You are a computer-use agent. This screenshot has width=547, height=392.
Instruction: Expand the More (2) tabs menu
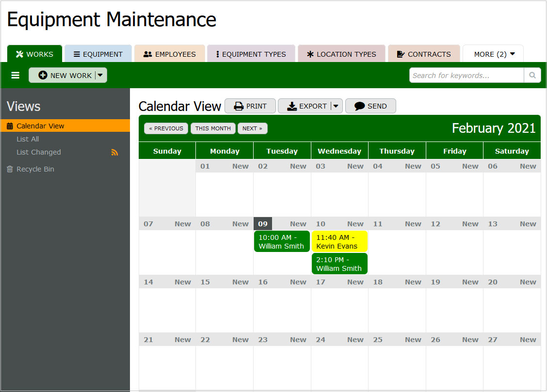[493, 54]
